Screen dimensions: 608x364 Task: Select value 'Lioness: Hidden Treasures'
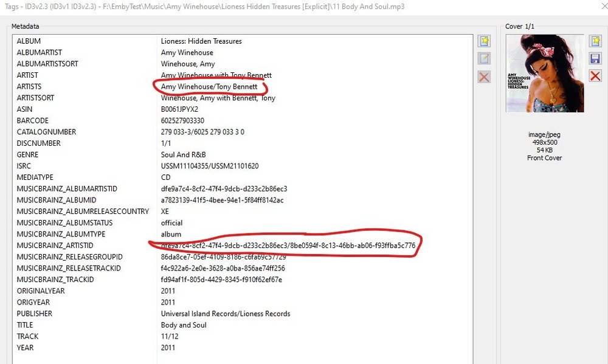coord(201,41)
